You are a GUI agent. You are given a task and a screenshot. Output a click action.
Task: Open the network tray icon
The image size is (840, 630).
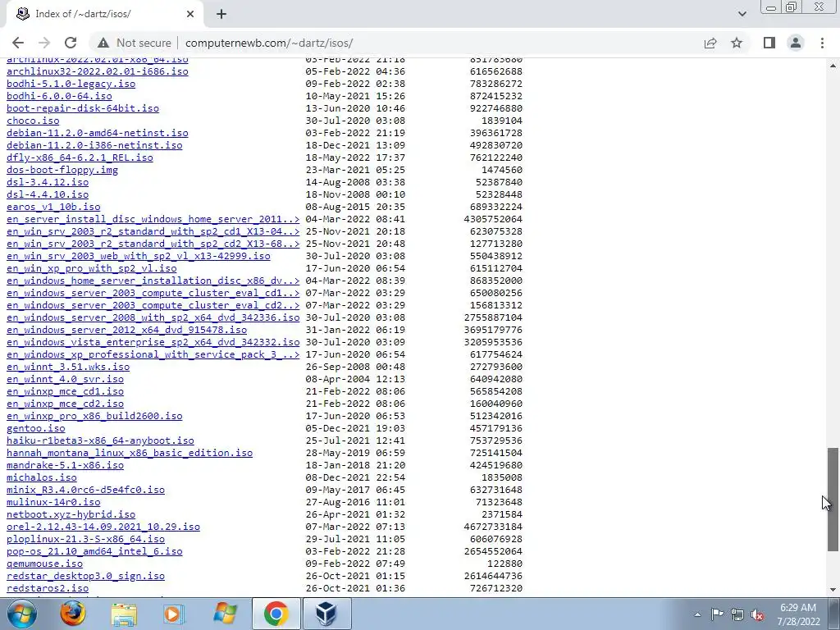(737, 614)
